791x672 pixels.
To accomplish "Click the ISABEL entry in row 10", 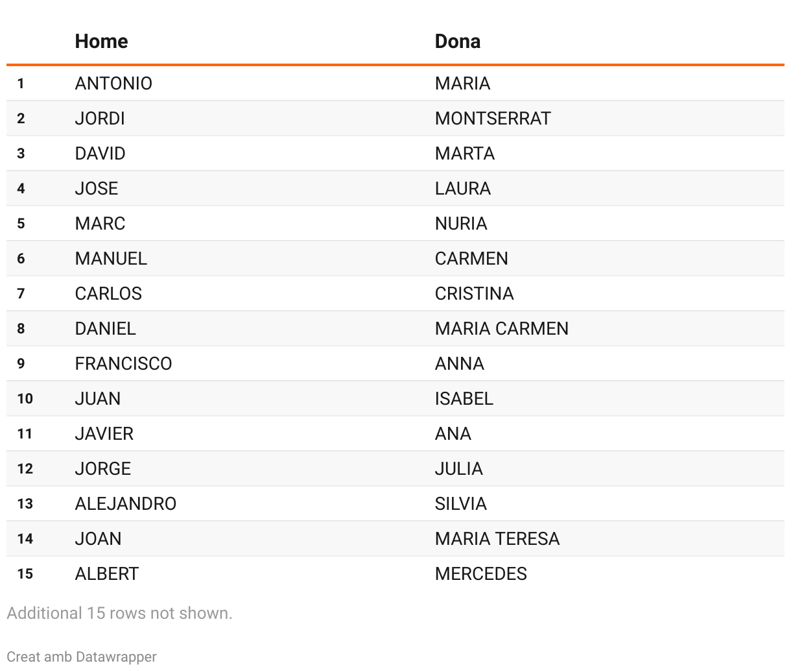I will point(464,399).
